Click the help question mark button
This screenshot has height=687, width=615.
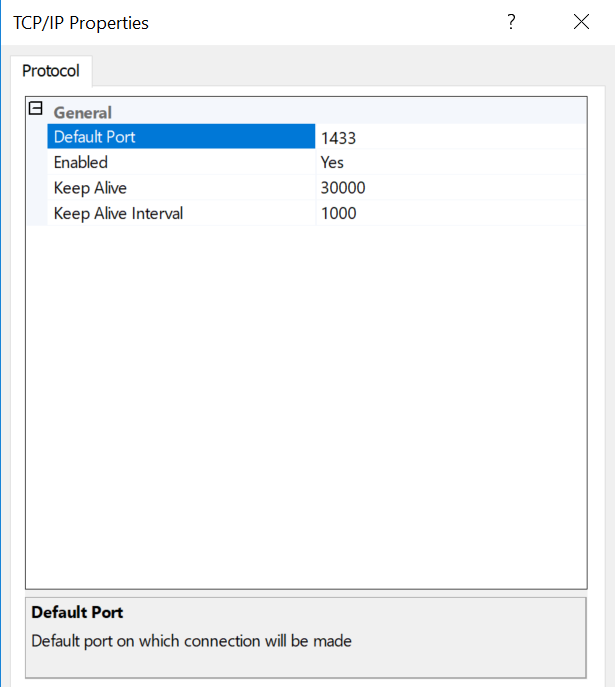click(x=511, y=22)
